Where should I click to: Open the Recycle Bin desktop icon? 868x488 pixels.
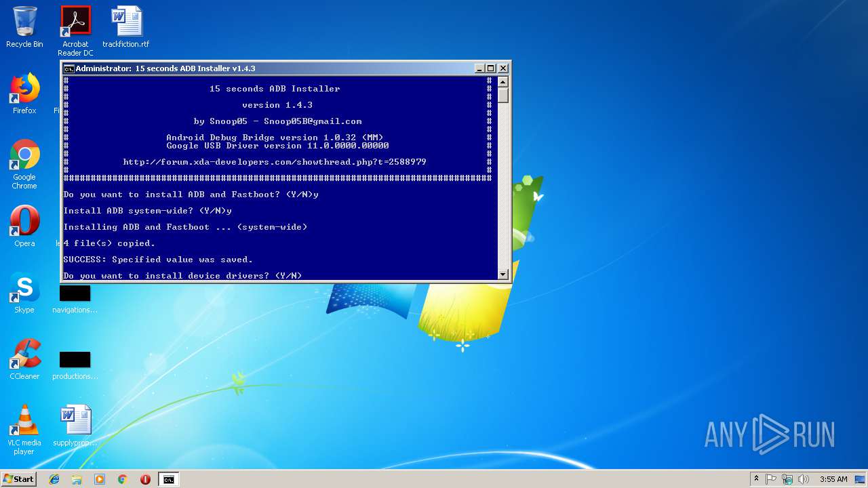[24, 27]
